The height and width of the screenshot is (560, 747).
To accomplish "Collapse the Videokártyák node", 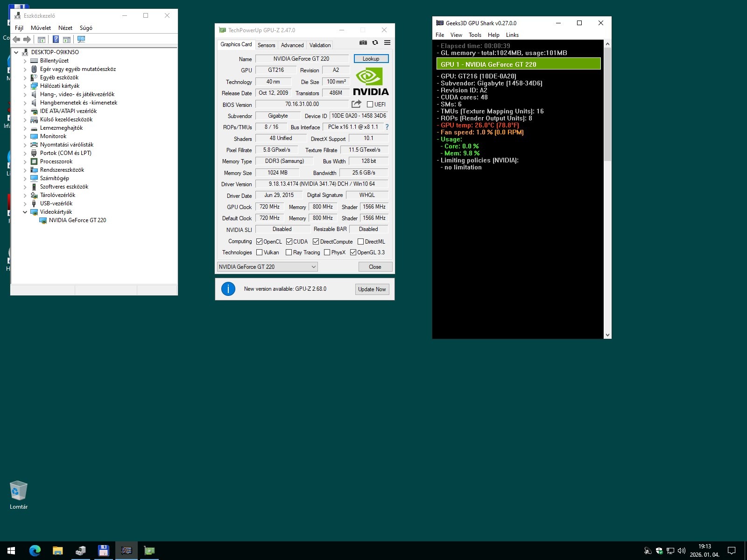I will (x=25, y=212).
